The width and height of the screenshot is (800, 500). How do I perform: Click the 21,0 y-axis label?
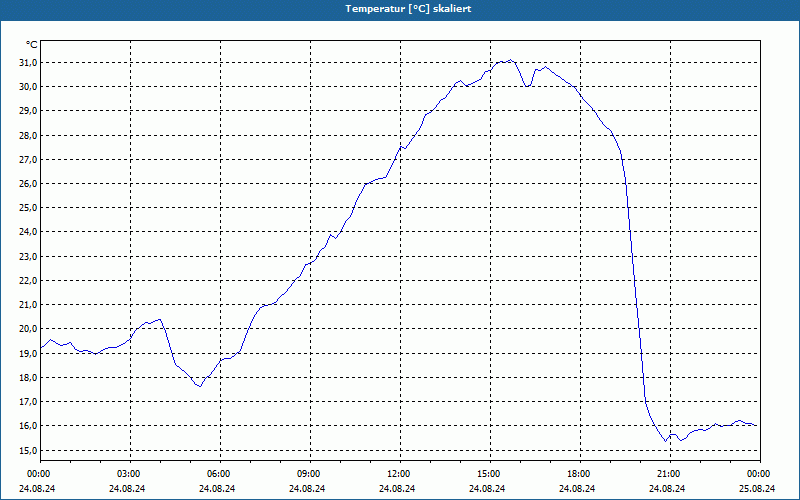pos(28,305)
